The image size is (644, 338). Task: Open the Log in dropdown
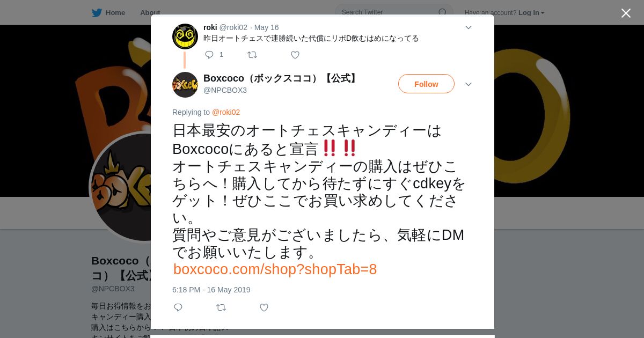(x=531, y=12)
